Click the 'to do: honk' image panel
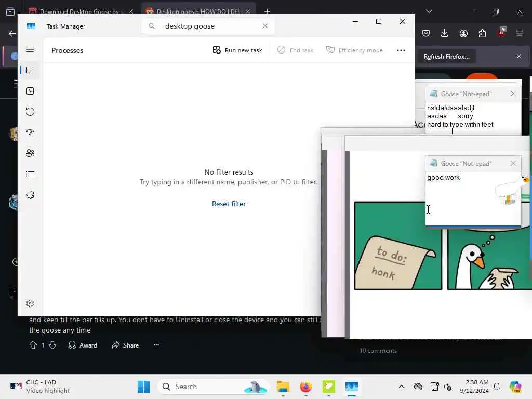532x399 pixels. click(398, 246)
